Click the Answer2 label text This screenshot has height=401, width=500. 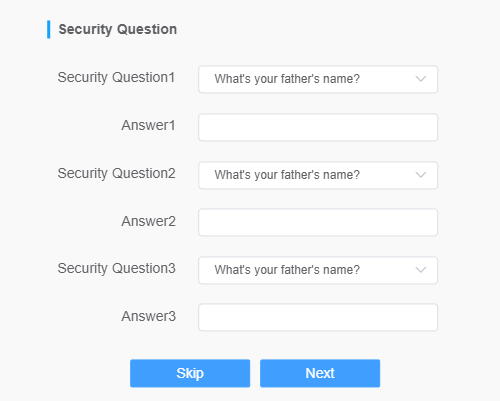(148, 221)
